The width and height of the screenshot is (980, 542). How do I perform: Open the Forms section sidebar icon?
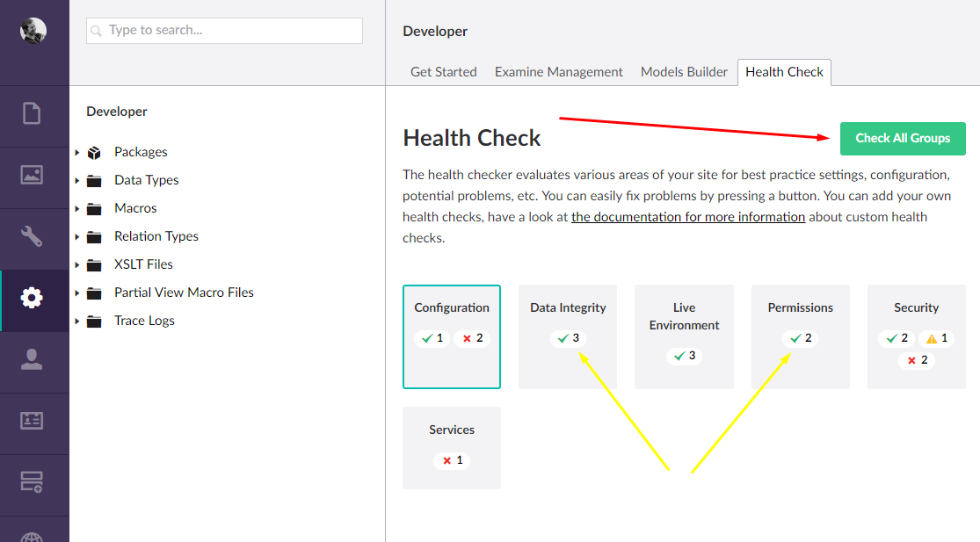[33, 481]
